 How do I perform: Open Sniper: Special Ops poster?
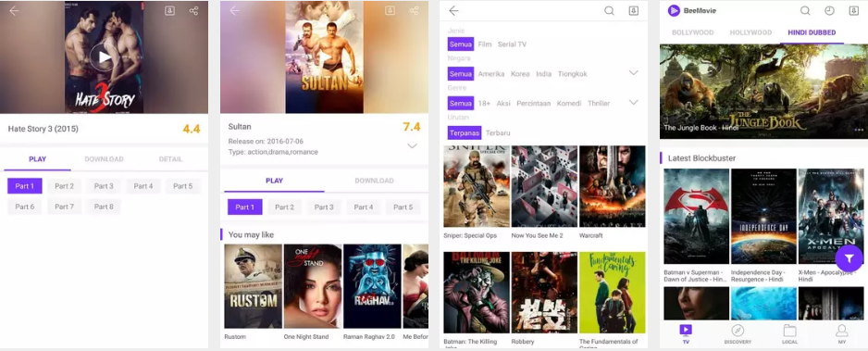pos(477,186)
